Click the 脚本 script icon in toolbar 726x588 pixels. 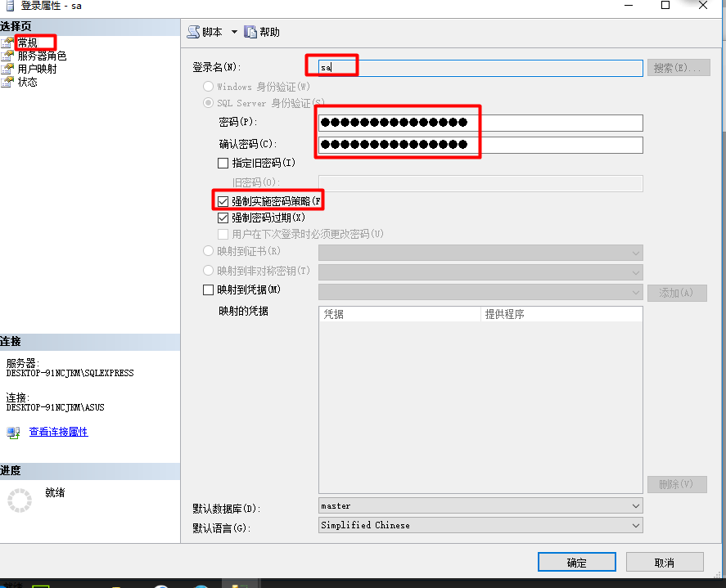click(x=193, y=32)
